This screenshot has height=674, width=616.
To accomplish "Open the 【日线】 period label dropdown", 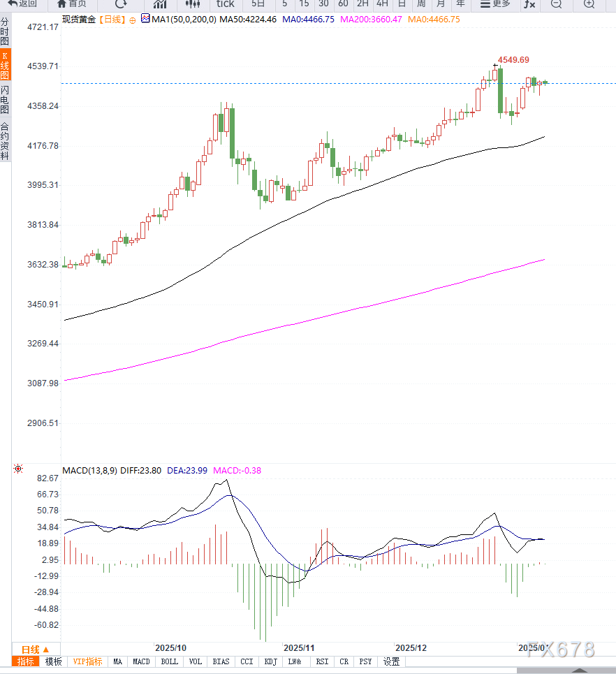I will [x=110, y=20].
